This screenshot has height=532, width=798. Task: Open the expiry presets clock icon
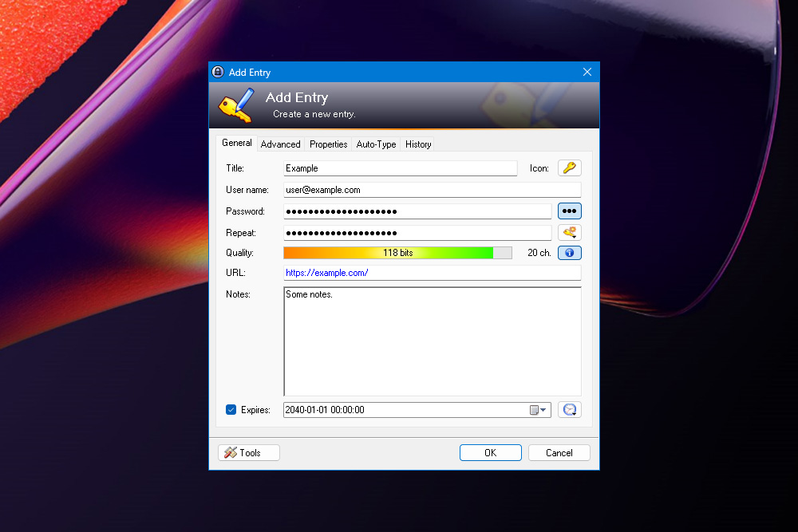pos(569,409)
